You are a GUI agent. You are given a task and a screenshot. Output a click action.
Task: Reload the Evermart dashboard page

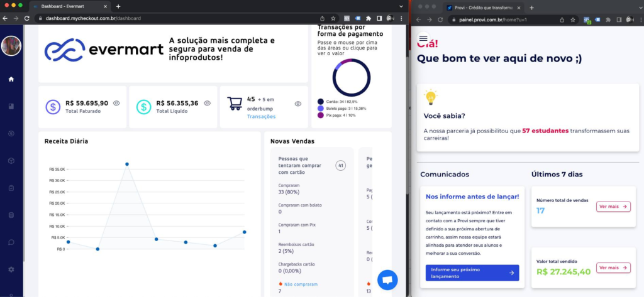point(27,18)
